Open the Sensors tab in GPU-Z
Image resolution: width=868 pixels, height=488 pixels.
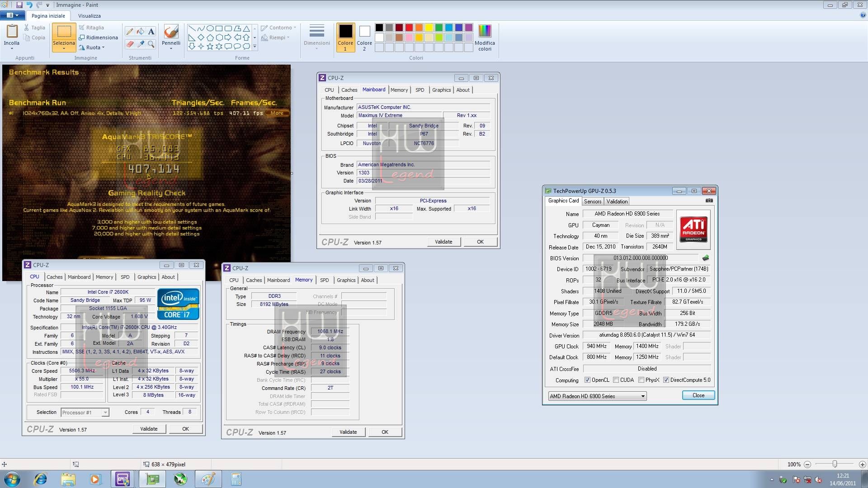[x=592, y=202]
